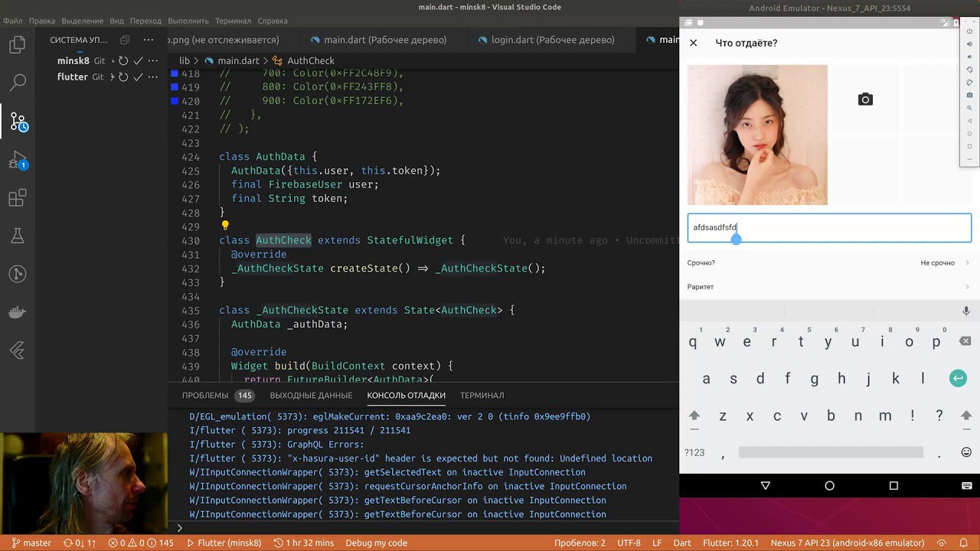980x551 pixels.
Task: Click emulator zoom button in side toolbar
Action: (969, 108)
